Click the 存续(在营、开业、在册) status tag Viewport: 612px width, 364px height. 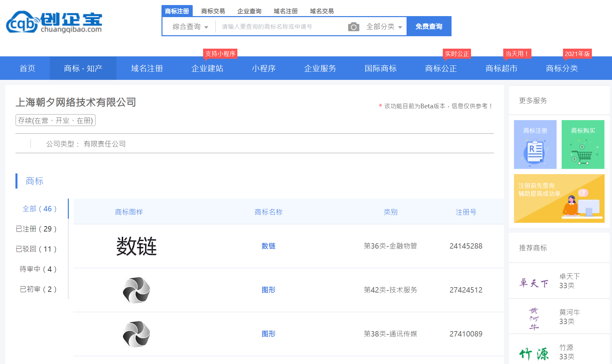click(55, 120)
